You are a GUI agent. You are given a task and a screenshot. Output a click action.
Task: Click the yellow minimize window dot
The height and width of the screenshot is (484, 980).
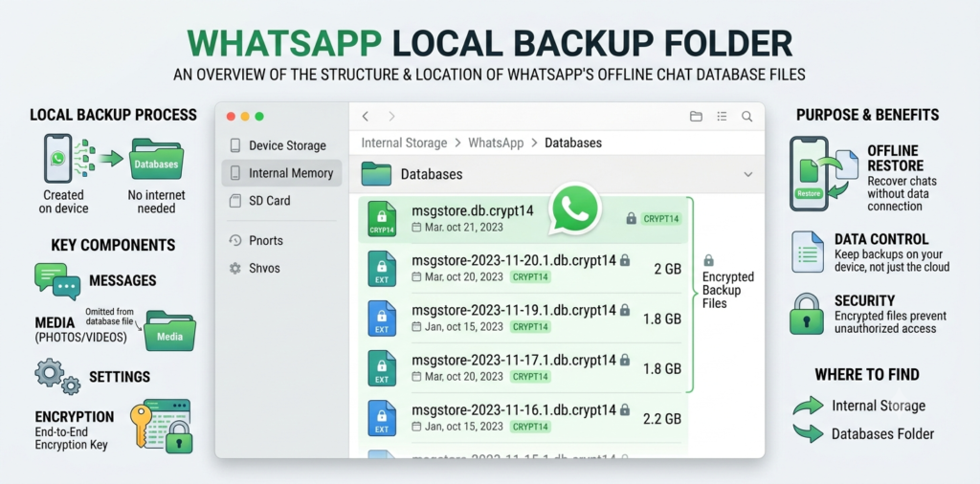pos(245,116)
